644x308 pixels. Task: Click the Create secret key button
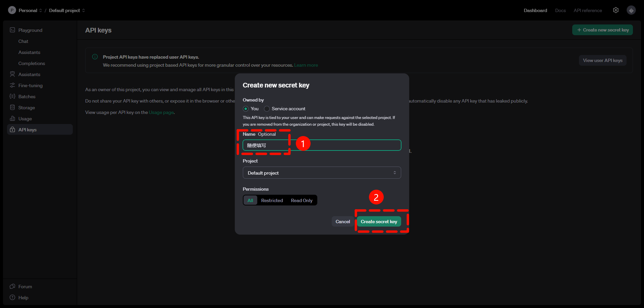379,222
